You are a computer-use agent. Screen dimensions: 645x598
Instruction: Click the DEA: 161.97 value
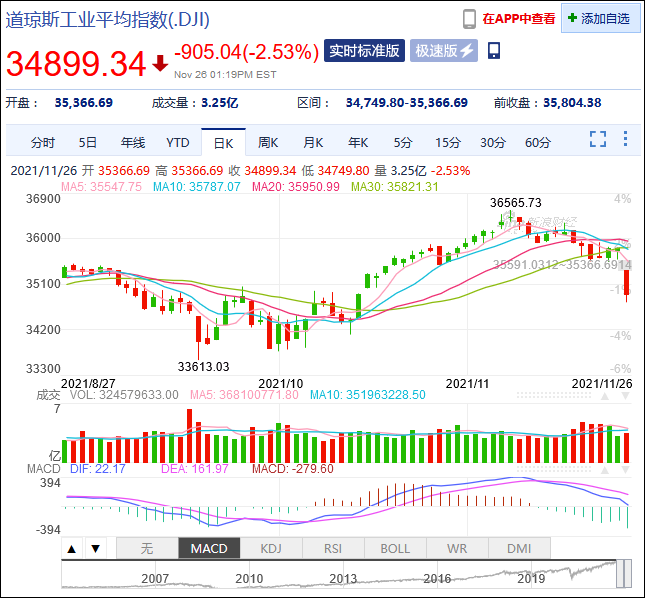pos(195,468)
